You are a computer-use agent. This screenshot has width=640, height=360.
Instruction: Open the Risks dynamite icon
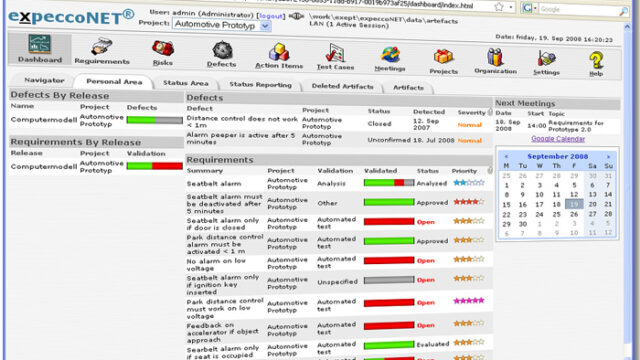[163, 49]
